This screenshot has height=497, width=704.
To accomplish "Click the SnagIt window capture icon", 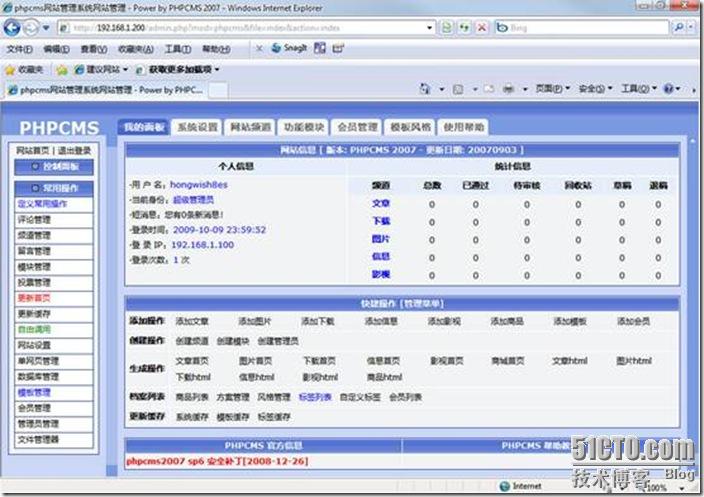I will tap(320, 48).
